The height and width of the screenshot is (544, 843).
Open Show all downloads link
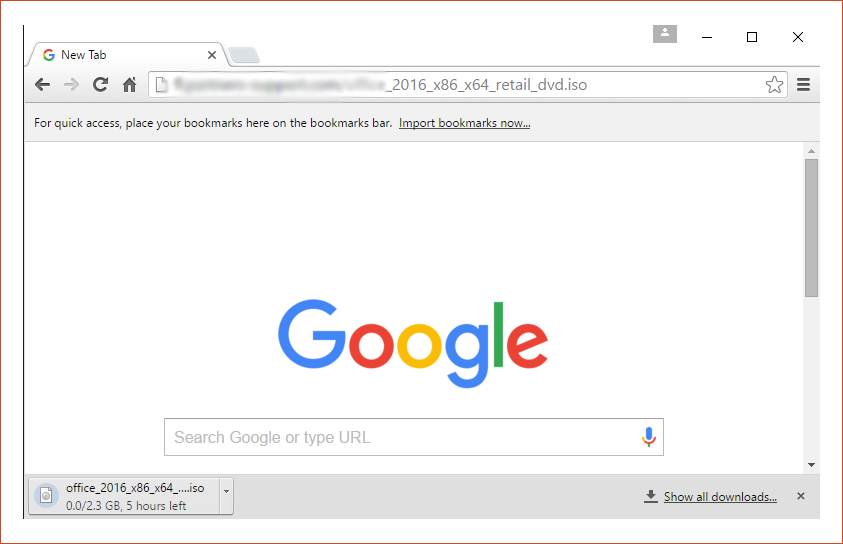pos(720,497)
